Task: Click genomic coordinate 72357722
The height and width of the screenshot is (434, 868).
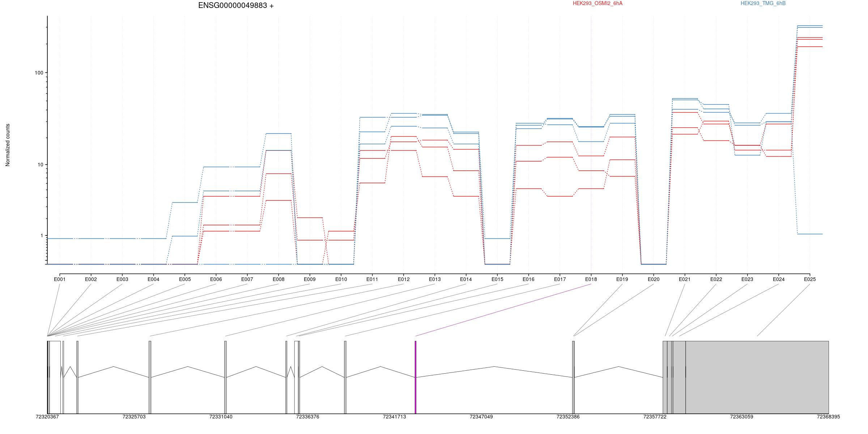Action: tap(655, 417)
